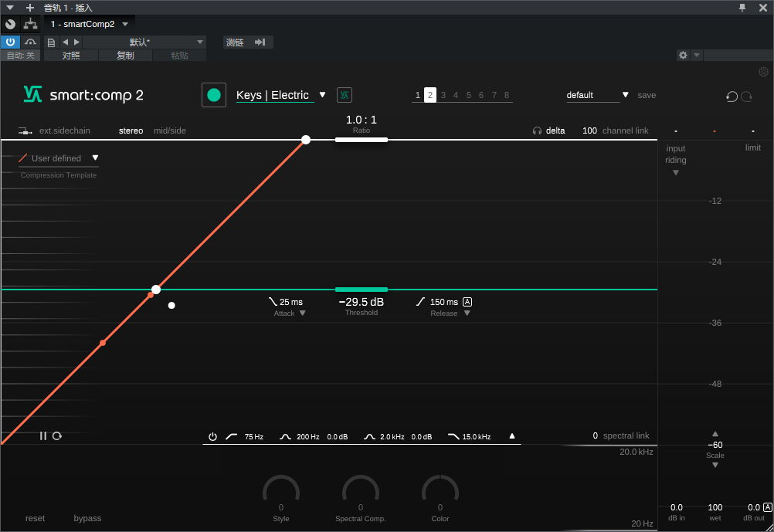Click the undo arrow icon
774x532 pixels.
point(732,97)
